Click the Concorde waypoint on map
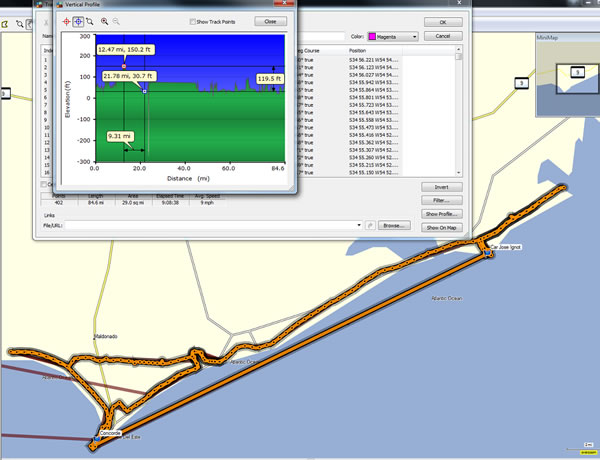600x460 pixels. pos(98,438)
